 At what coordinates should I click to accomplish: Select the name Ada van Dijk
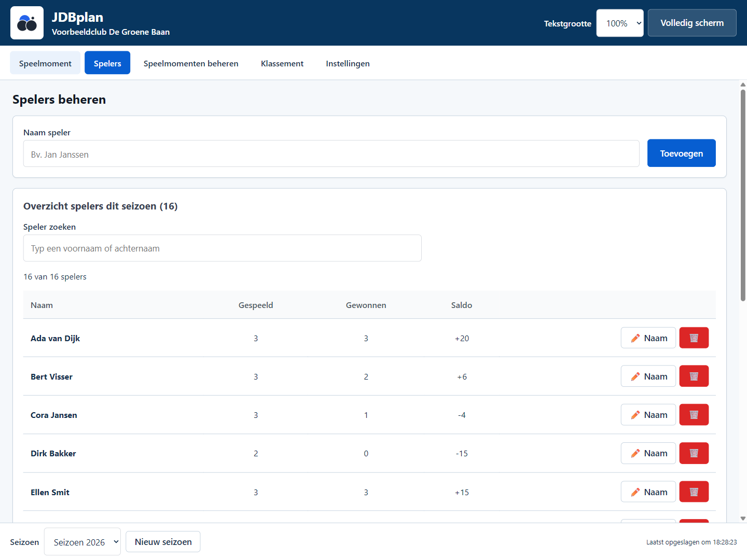55,338
